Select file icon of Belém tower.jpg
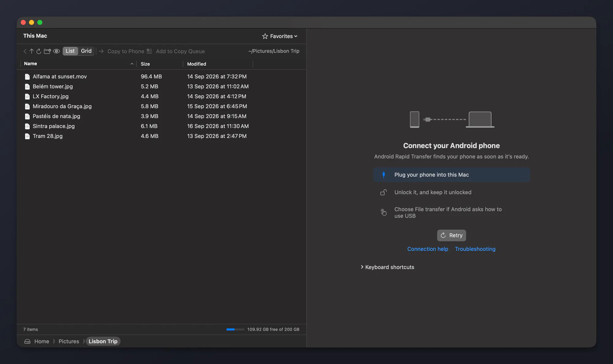This screenshot has width=613, height=364. pyautogui.click(x=27, y=86)
